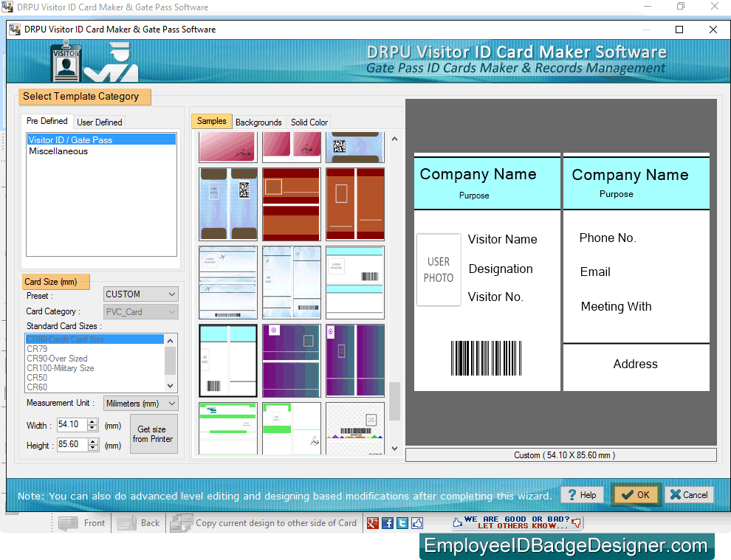
Task: Maximize the inner wizard dialog window
Action: 679,30
